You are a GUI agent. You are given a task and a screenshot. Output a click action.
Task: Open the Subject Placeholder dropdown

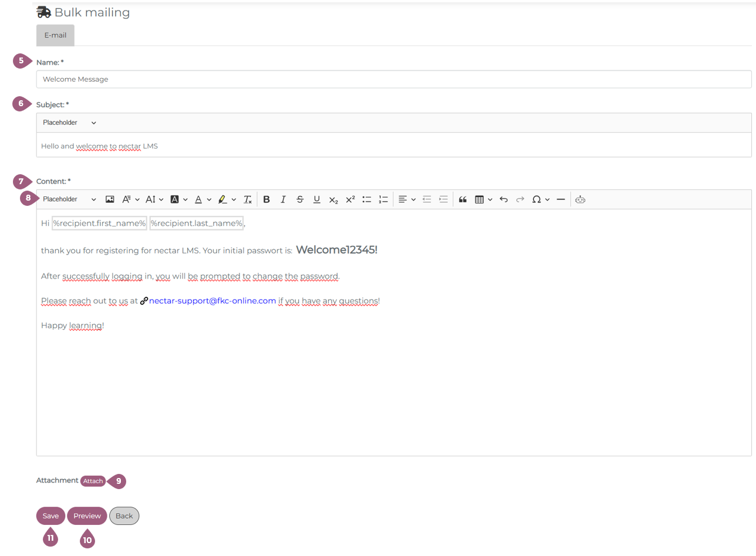[69, 123]
